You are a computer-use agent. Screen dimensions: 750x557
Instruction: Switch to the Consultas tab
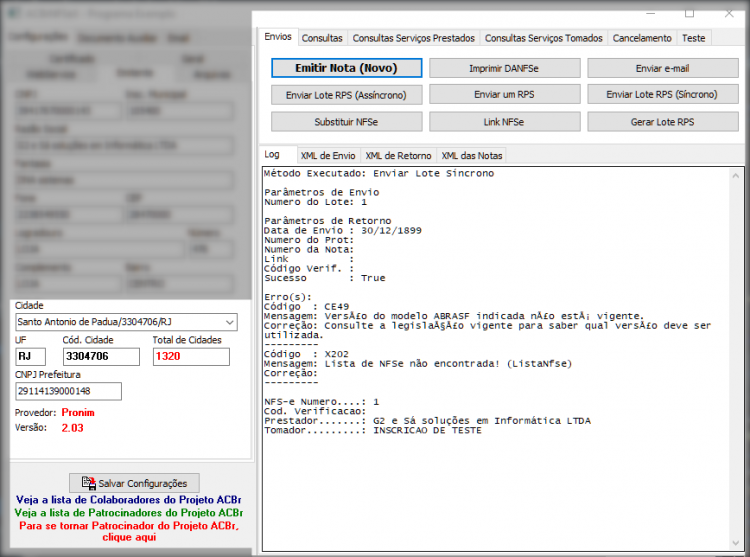point(322,38)
